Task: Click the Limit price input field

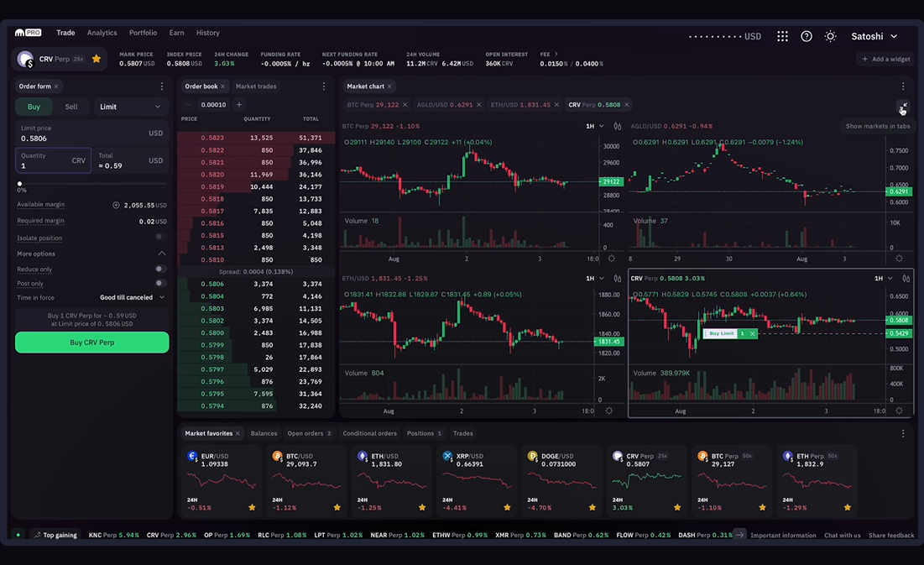Action: pos(92,133)
